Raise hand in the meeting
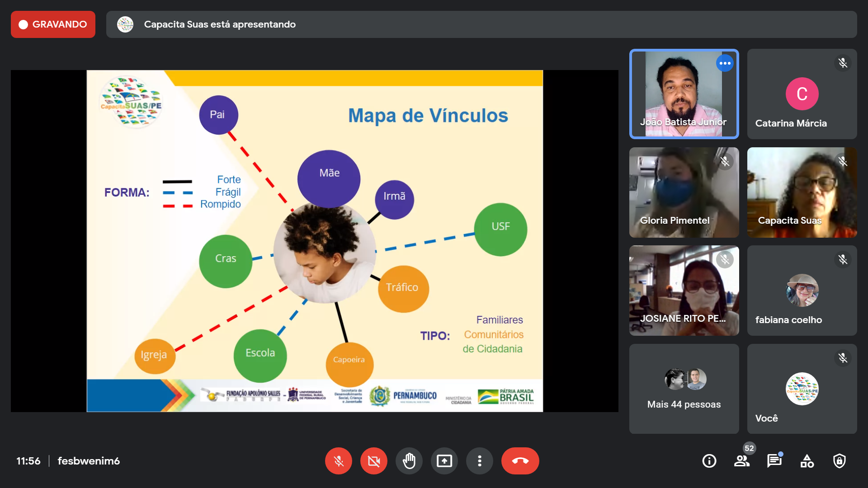The width and height of the screenshot is (868, 488). coord(409,461)
